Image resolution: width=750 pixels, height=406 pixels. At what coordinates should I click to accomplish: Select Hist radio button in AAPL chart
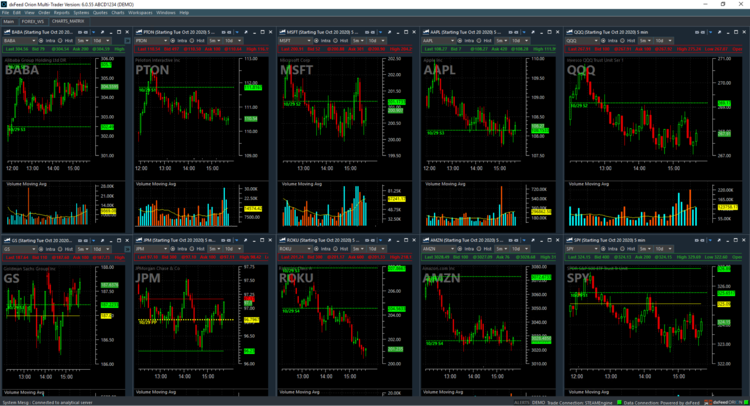479,41
